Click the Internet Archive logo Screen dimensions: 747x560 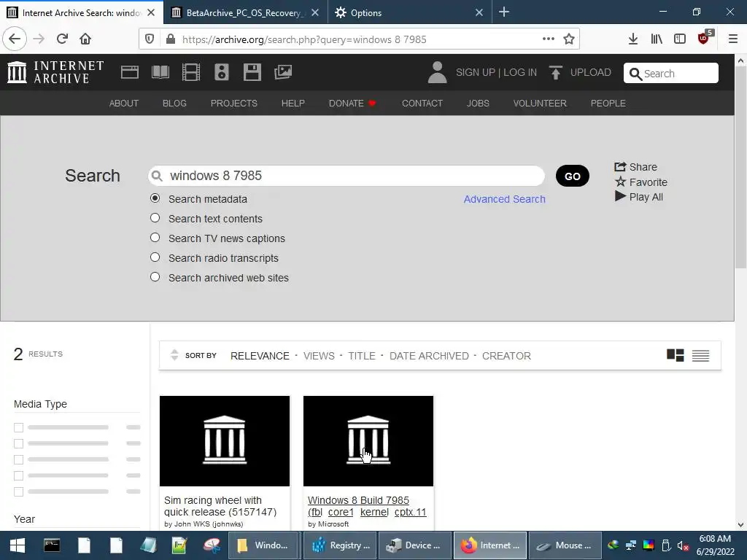pos(55,72)
